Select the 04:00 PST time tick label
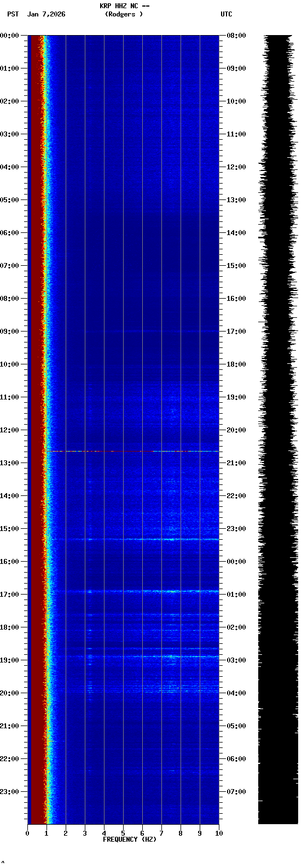 pos(9,167)
